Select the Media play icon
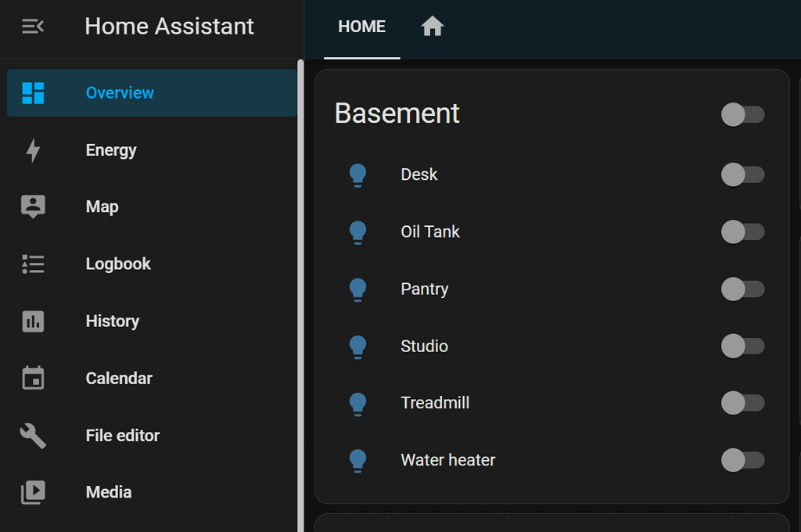Viewport: 801px width, 532px height. click(32, 492)
